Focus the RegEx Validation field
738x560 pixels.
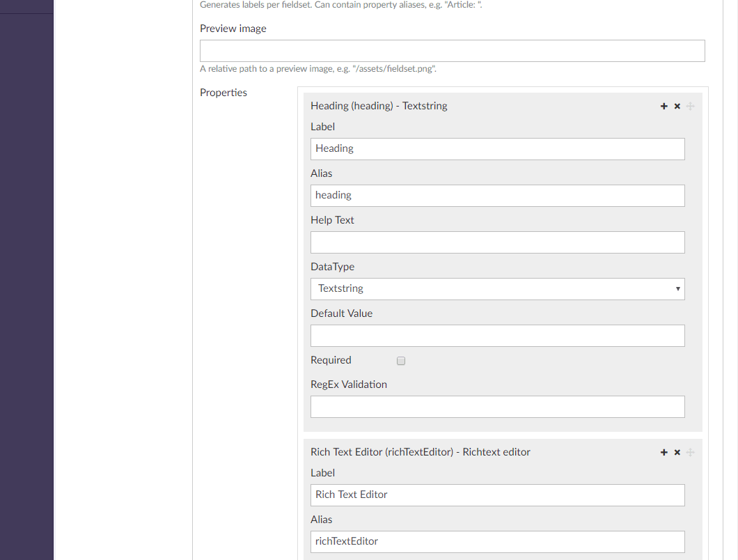(x=498, y=407)
